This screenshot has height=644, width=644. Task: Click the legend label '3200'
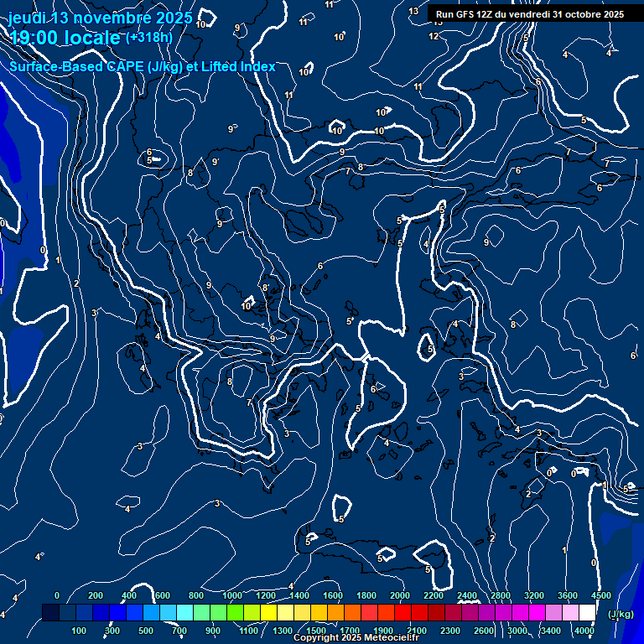pyautogui.click(x=534, y=595)
